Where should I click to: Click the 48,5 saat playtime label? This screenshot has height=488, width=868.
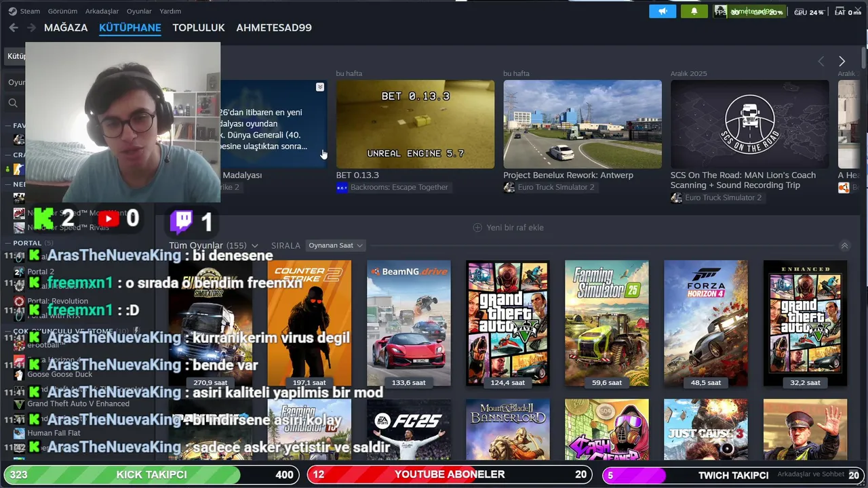(706, 382)
